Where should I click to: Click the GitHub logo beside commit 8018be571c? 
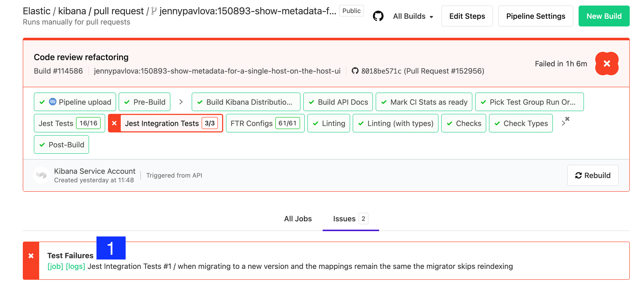tap(355, 71)
